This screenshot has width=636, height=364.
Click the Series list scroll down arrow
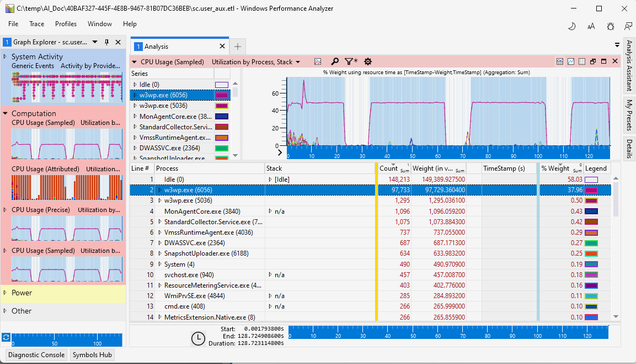[235, 155]
